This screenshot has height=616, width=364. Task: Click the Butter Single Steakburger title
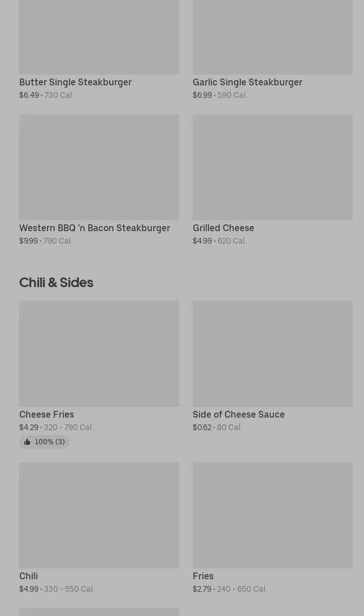tap(75, 83)
